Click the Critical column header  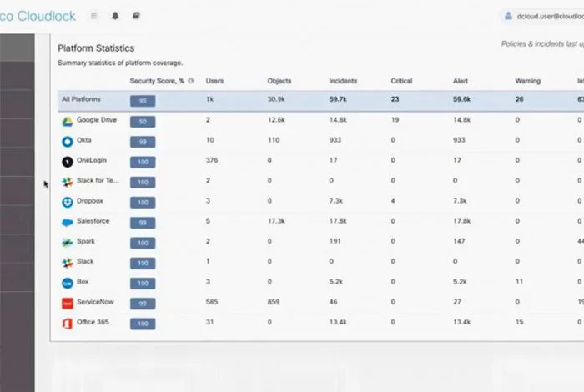[x=401, y=81]
